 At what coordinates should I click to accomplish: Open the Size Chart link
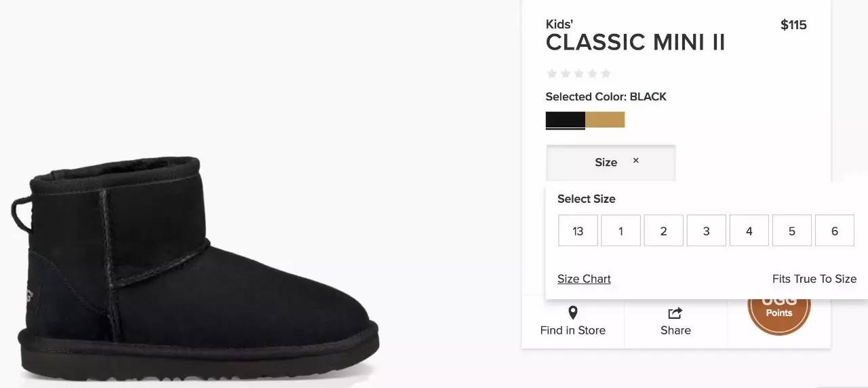pos(584,279)
